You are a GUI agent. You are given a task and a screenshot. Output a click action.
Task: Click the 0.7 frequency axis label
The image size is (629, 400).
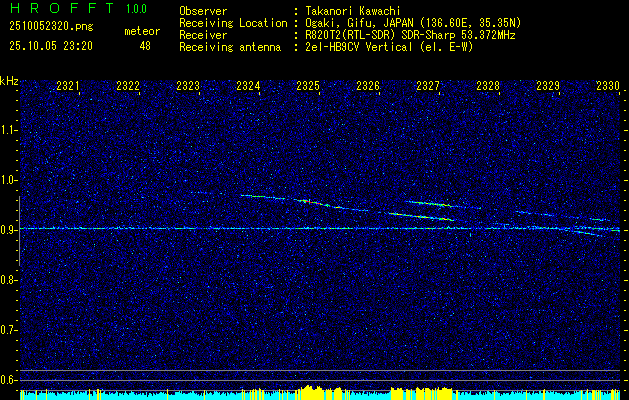(9, 329)
